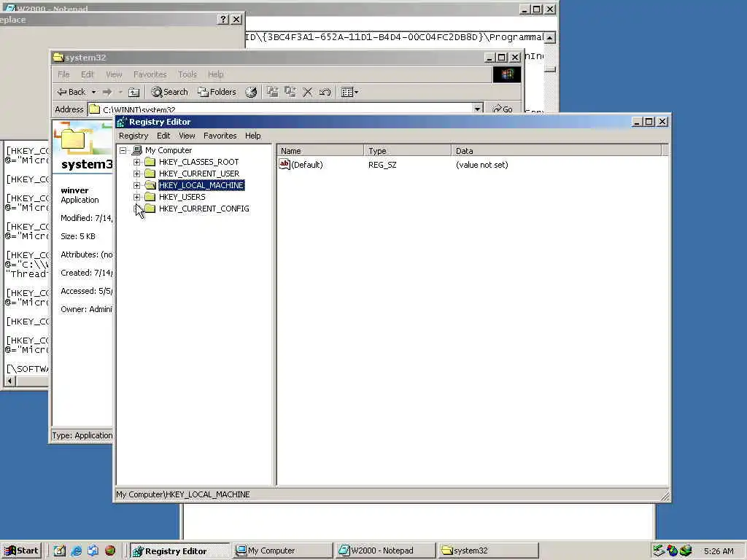
Task: Switch to W2000 - Notepad taskbar button
Action: 386,551
